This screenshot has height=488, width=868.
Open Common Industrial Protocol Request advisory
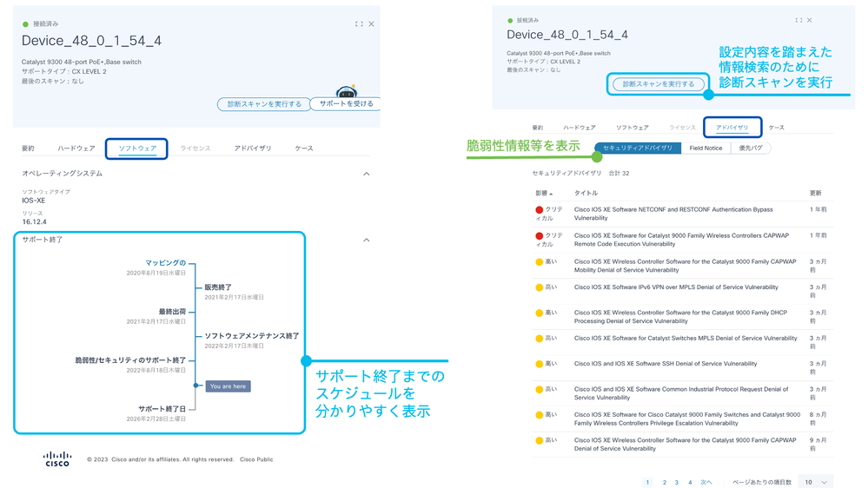tap(681, 393)
